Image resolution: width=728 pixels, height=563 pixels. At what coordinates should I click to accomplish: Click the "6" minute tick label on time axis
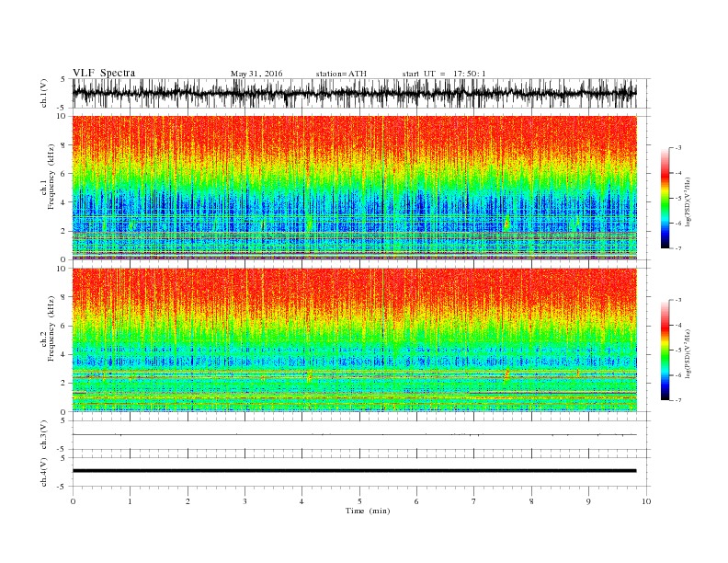coord(417,501)
